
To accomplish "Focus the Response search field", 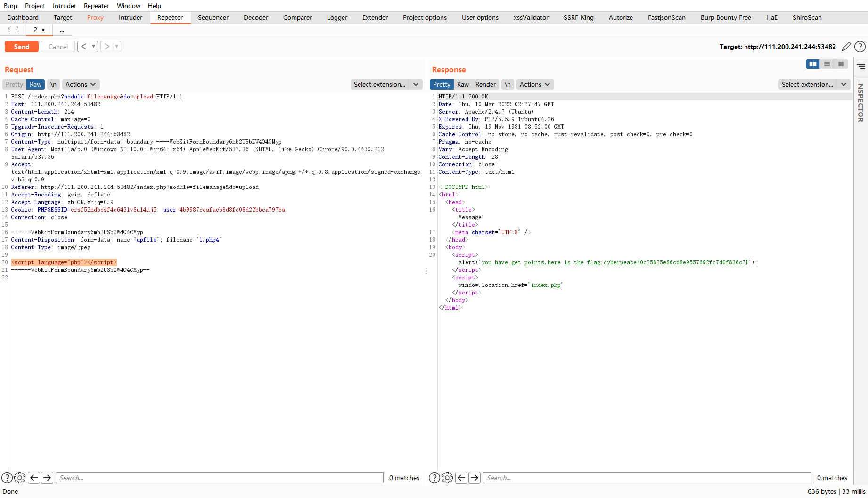I will tap(647, 478).
